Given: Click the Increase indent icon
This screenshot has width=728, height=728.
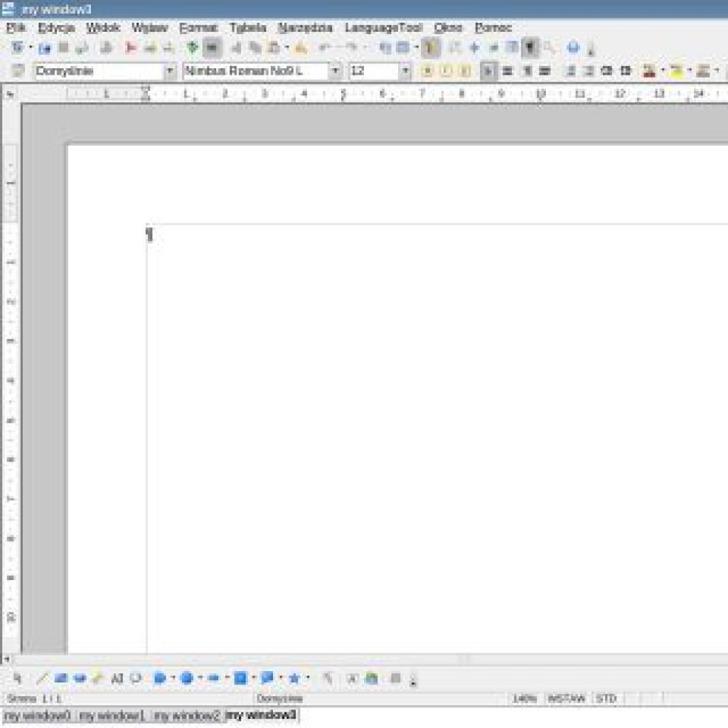Looking at the screenshot, I should 626,71.
